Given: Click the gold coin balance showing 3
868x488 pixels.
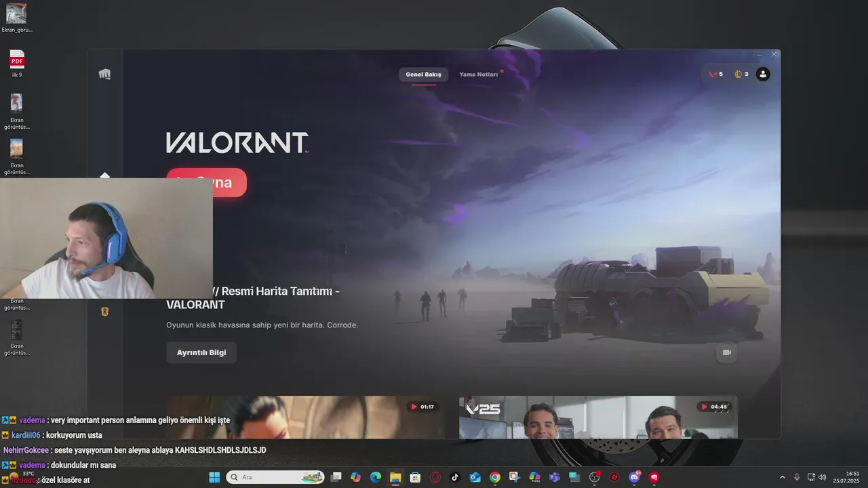Looking at the screenshot, I should point(741,74).
